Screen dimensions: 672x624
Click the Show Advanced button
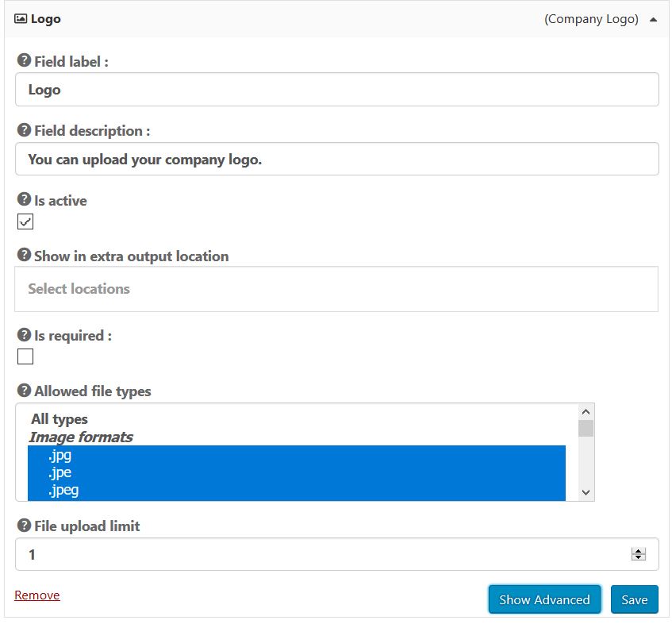pyautogui.click(x=544, y=599)
